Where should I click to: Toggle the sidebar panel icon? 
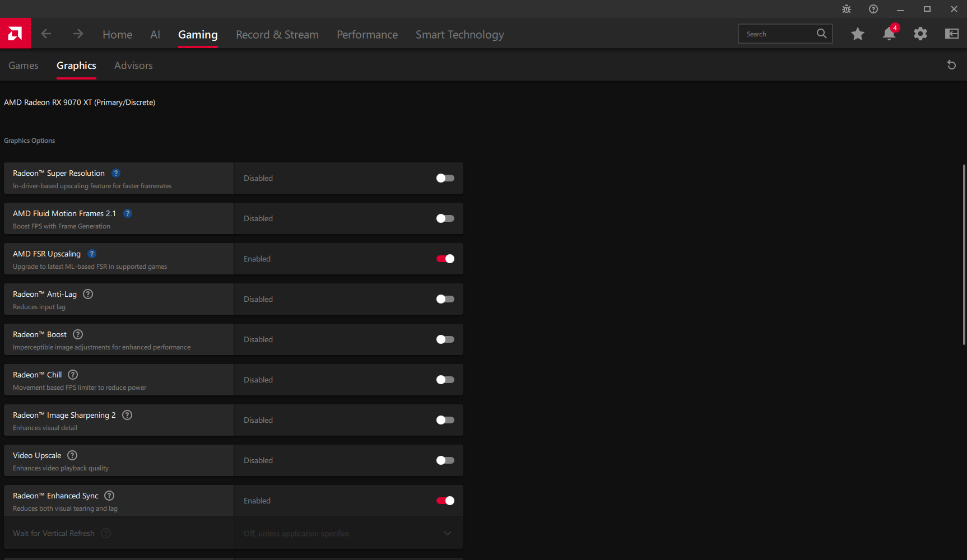click(x=952, y=34)
